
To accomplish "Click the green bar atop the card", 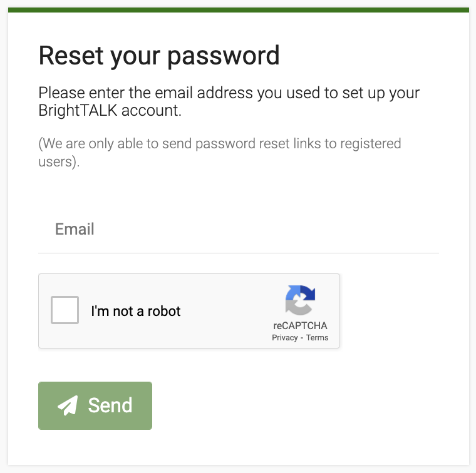I will pyautogui.click(x=238, y=10).
